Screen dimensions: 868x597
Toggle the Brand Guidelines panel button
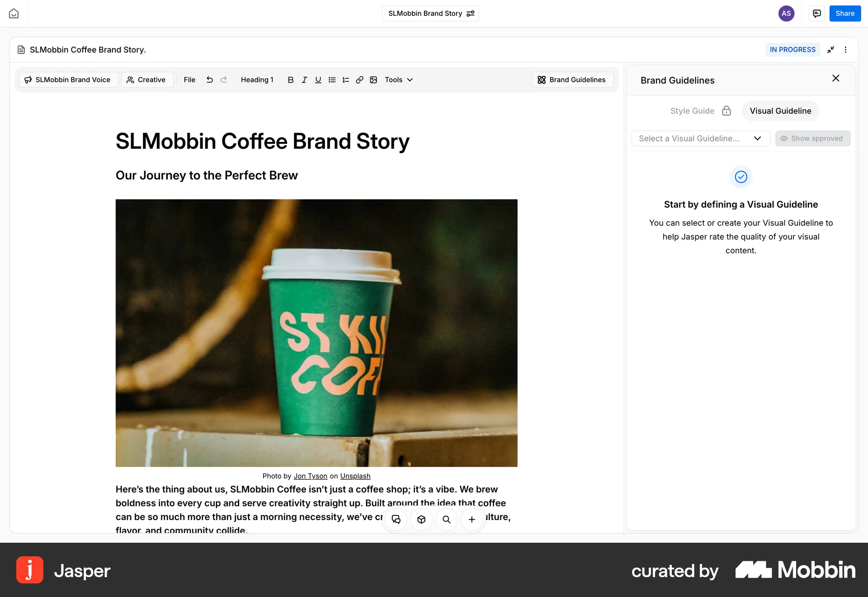pos(572,80)
